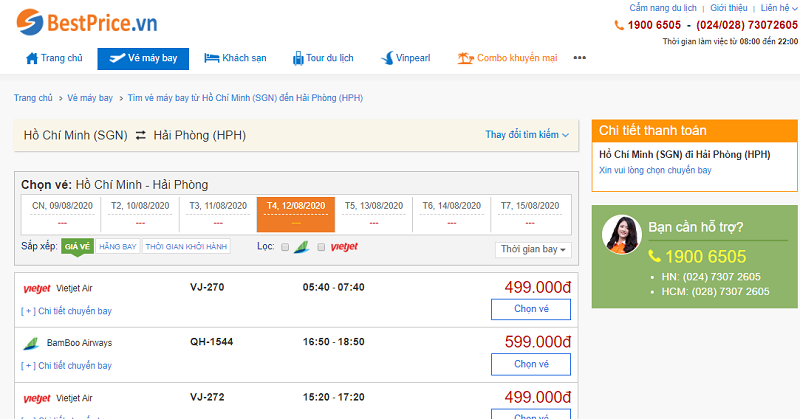The height and width of the screenshot is (419, 800).
Task: Open the Tour du lịch menu item
Action: 323,58
